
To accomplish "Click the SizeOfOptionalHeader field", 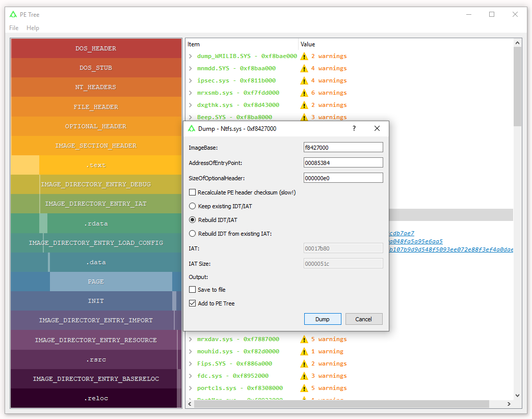I will pos(343,178).
